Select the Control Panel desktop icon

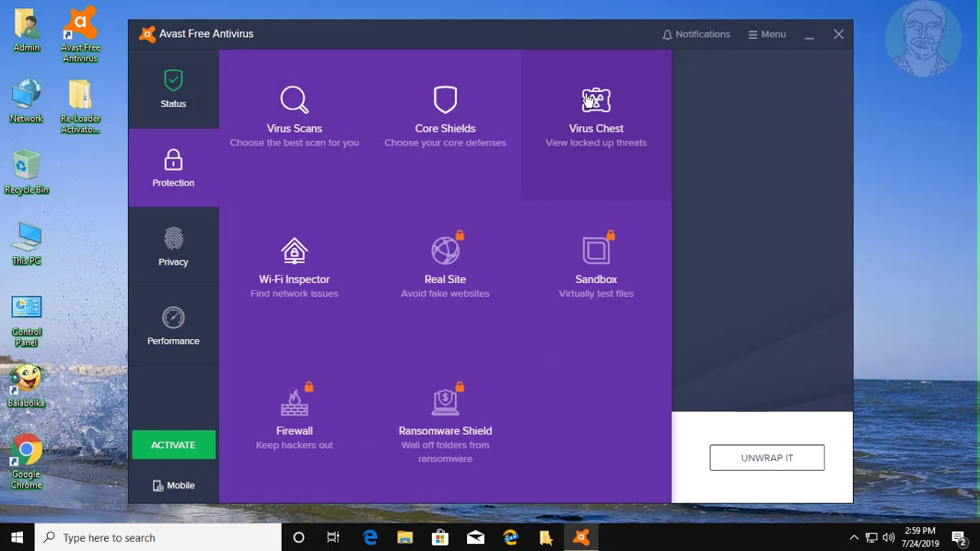[x=27, y=321]
